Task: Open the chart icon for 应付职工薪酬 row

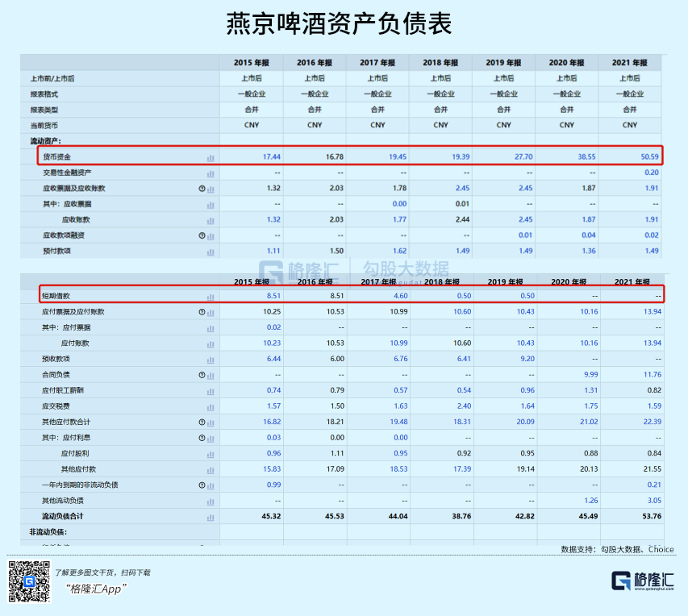Action: tap(211, 392)
